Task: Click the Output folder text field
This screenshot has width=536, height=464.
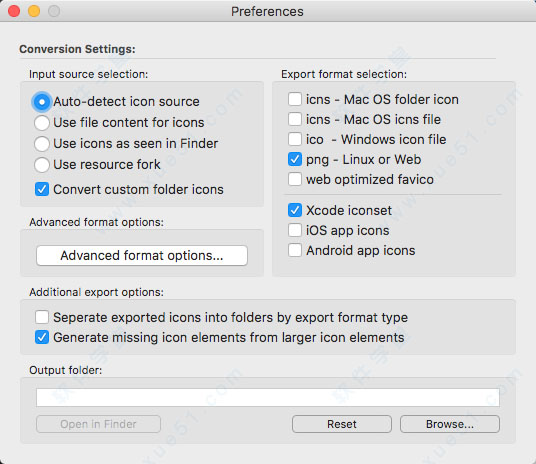Action: click(x=268, y=397)
